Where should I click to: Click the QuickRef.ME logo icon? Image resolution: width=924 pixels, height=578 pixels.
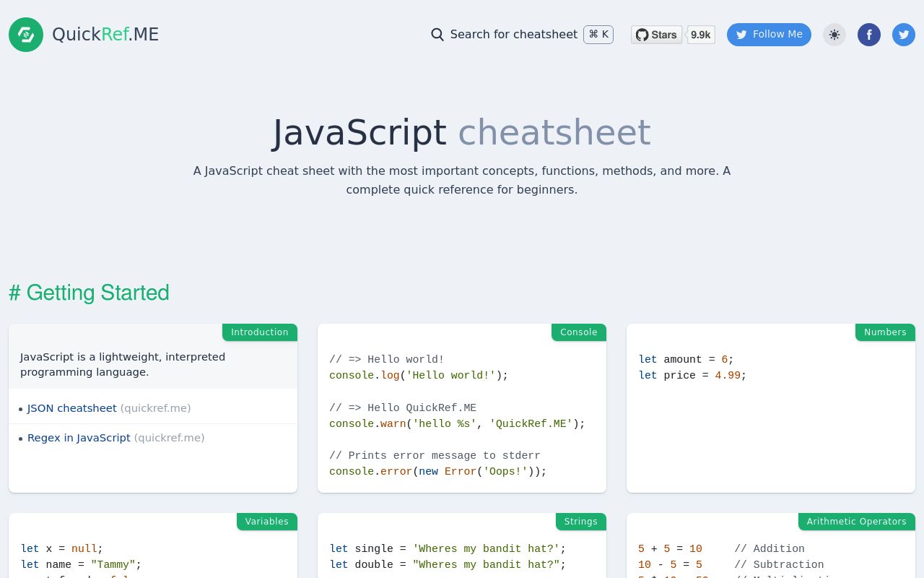pyautogui.click(x=26, y=34)
